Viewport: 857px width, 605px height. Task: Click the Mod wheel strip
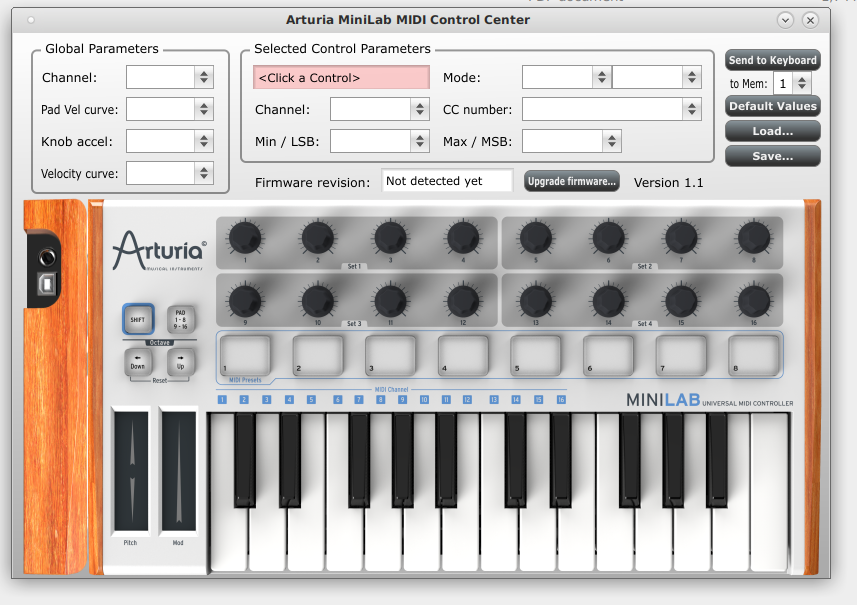pos(178,471)
